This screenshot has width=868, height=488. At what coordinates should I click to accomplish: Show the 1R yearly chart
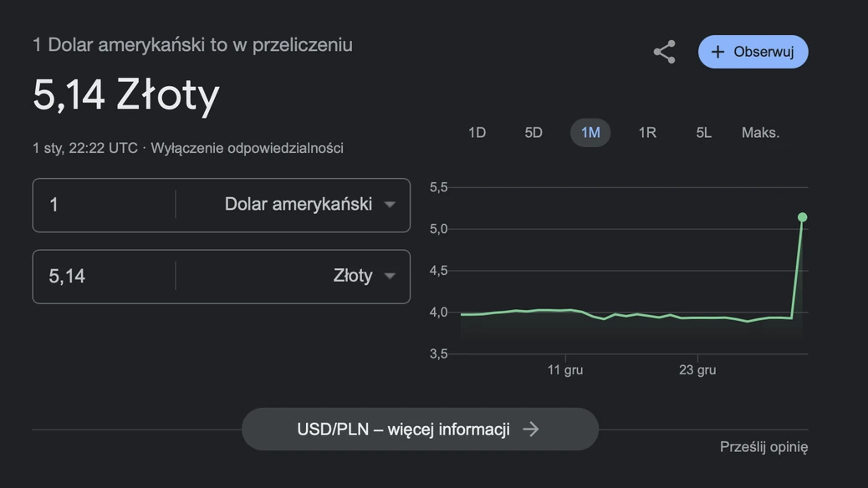647,133
